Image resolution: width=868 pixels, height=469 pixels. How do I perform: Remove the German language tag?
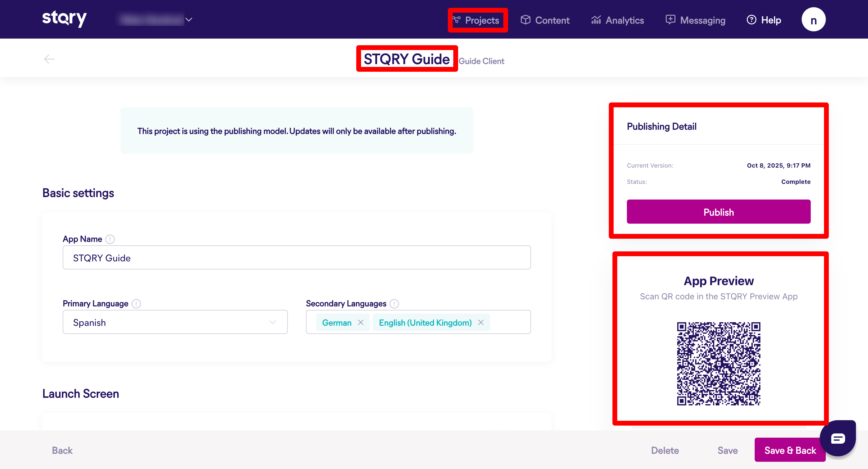coord(360,323)
